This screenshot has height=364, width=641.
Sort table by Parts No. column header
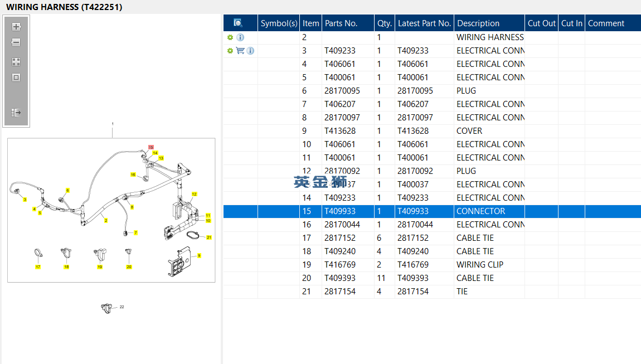click(341, 23)
